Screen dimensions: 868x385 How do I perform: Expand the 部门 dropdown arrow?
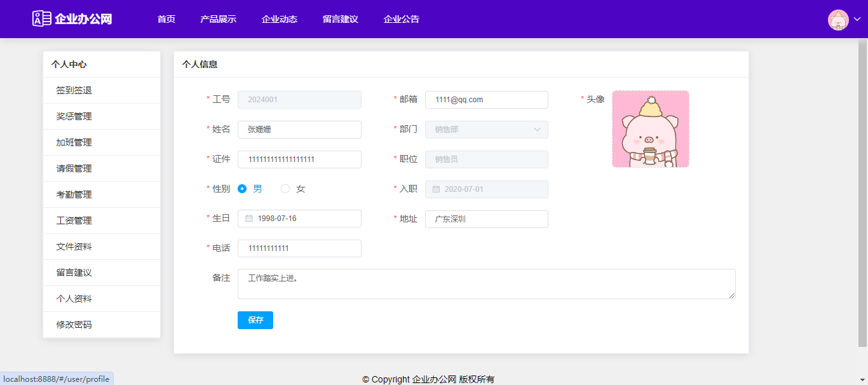pos(537,130)
